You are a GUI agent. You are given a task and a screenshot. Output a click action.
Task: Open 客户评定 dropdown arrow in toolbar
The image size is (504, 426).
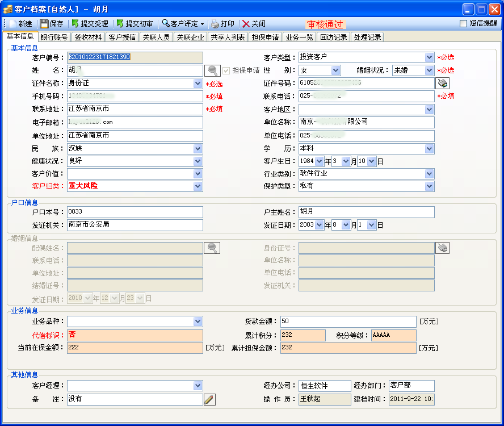pyautogui.click(x=202, y=24)
